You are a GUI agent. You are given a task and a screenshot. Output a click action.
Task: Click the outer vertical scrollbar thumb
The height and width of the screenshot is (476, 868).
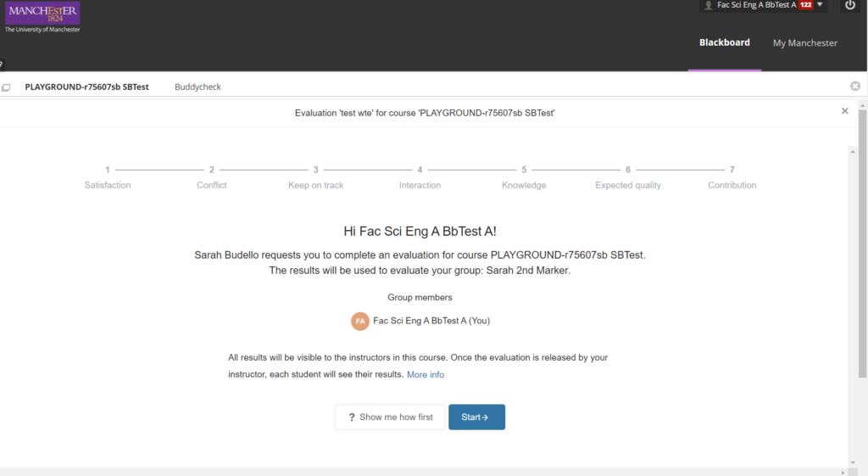[862, 244]
